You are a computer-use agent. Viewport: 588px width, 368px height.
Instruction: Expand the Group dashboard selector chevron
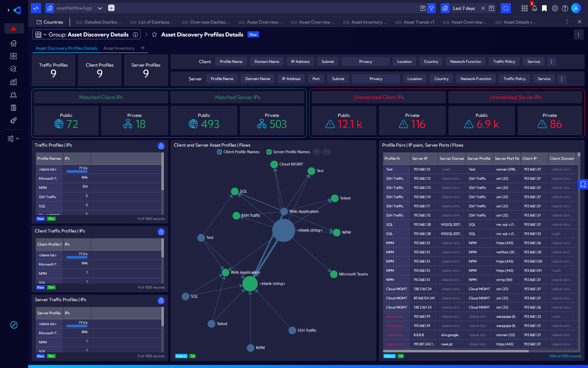[45, 35]
